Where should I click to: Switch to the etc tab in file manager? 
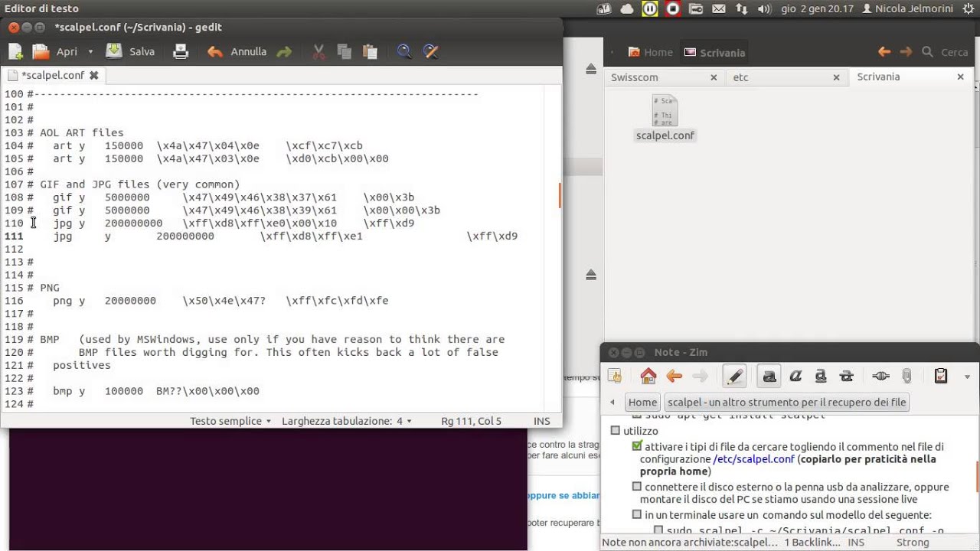click(740, 77)
